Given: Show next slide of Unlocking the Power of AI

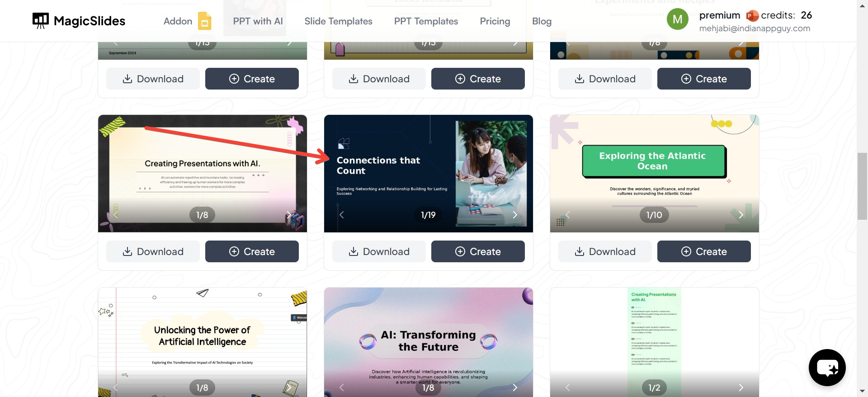Looking at the screenshot, I should tap(289, 388).
